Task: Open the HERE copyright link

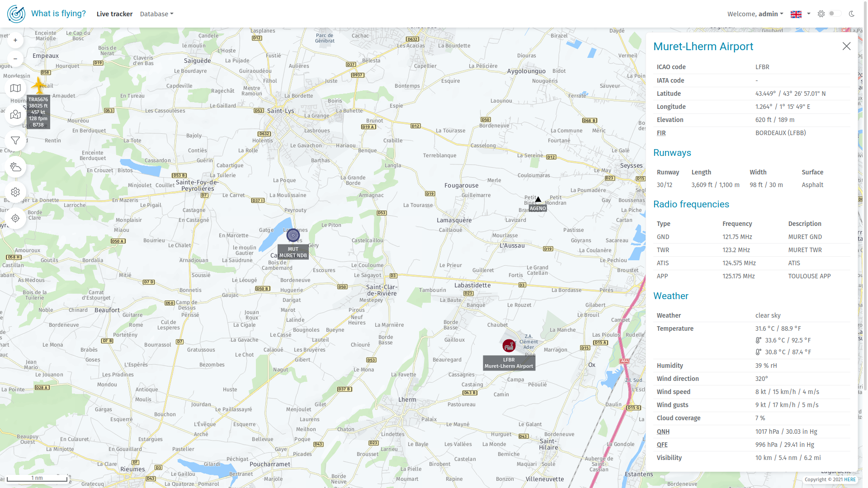Action: tap(849, 479)
